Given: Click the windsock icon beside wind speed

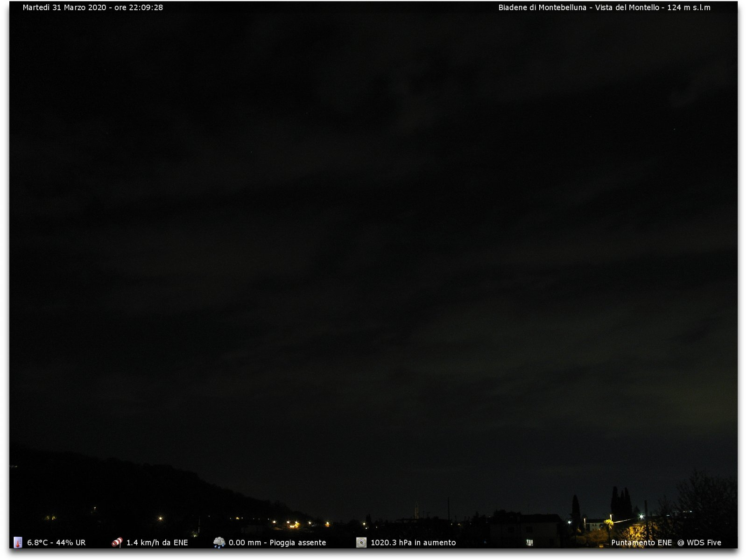Looking at the screenshot, I should pos(117,542).
